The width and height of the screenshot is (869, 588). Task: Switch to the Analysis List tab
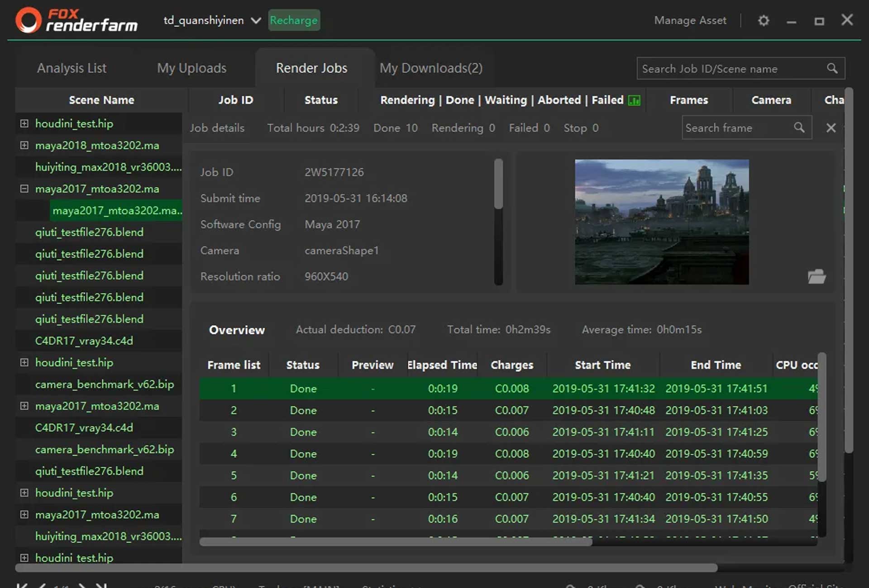tap(72, 68)
